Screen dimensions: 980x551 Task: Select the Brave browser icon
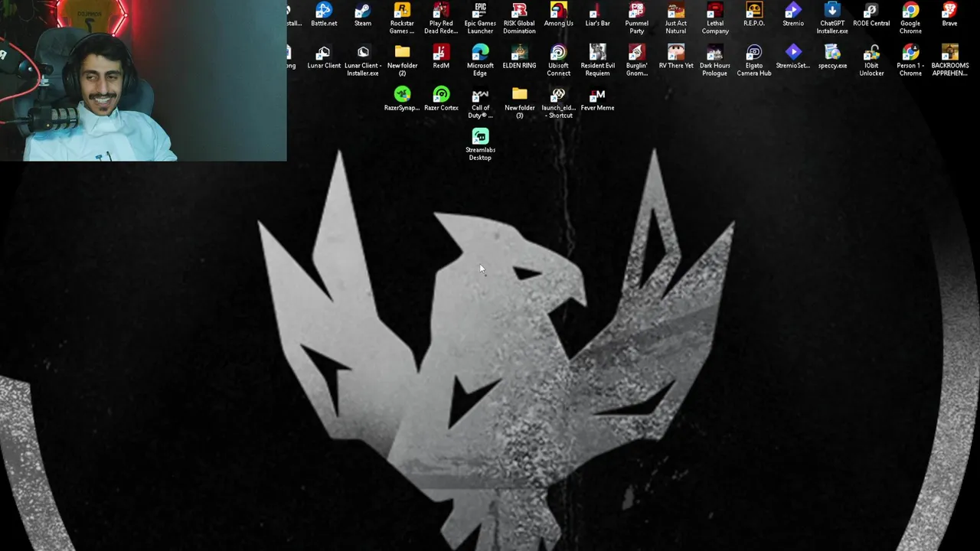[x=949, y=15]
